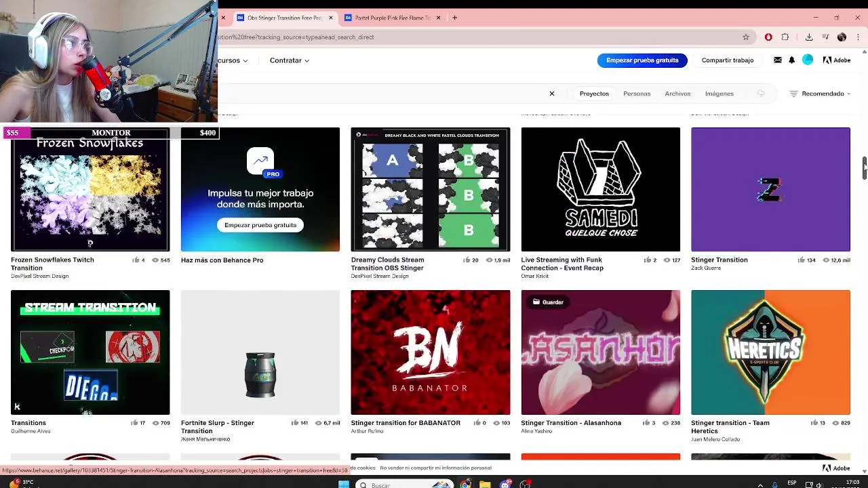Screen dimensions: 868x488
Task: Bookmark this page with the star icon
Action: [746, 37]
